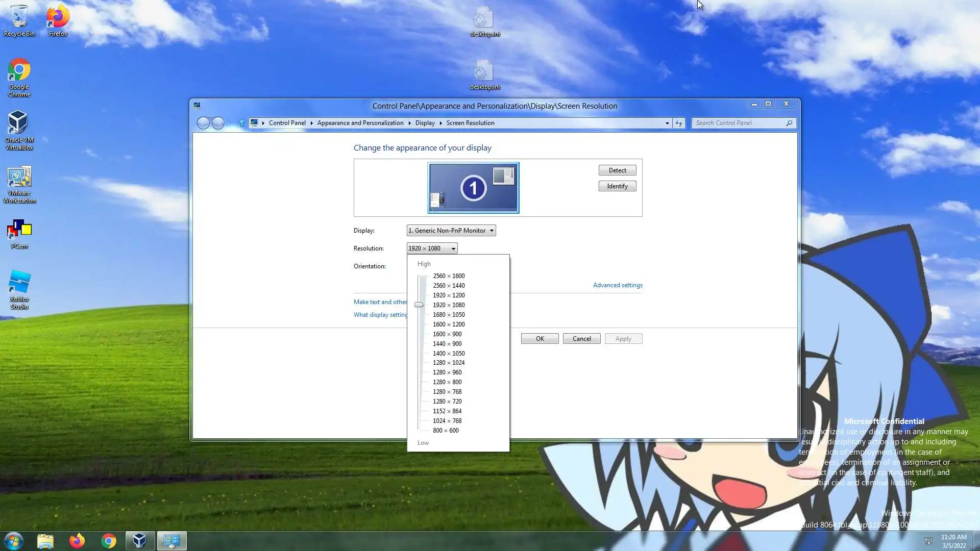Click the resolution slider handle
Screen dimensions: 980x551
click(419, 305)
